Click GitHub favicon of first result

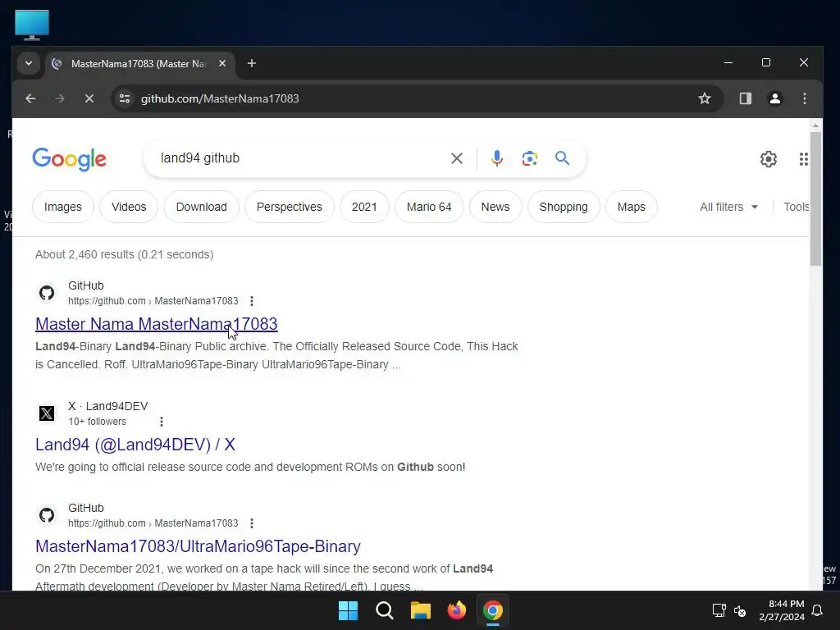click(47, 293)
